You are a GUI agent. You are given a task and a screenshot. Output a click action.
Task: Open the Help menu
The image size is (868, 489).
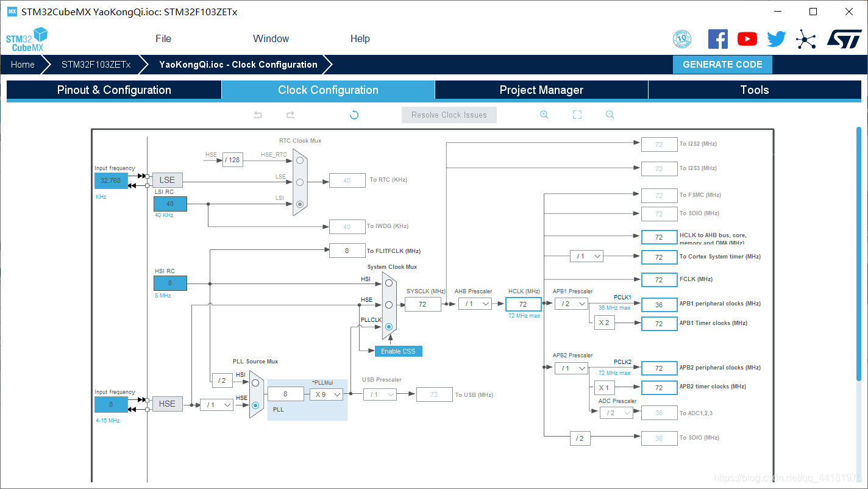tap(360, 38)
